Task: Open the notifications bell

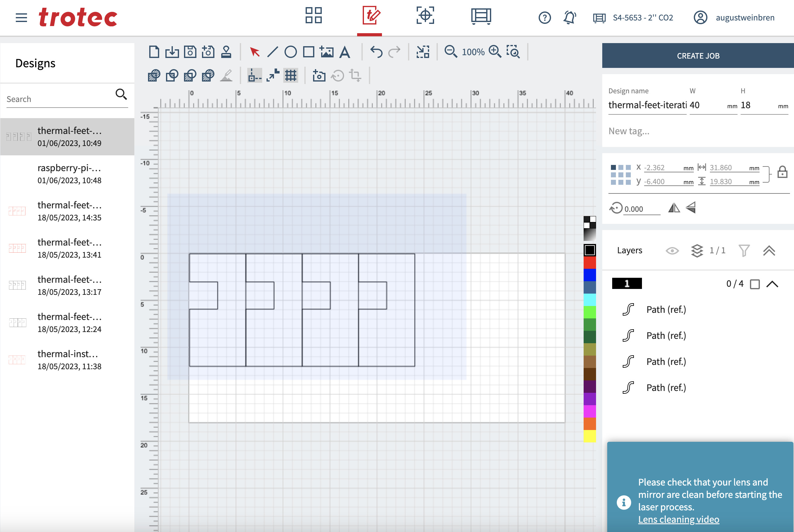Action: click(x=570, y=17)
